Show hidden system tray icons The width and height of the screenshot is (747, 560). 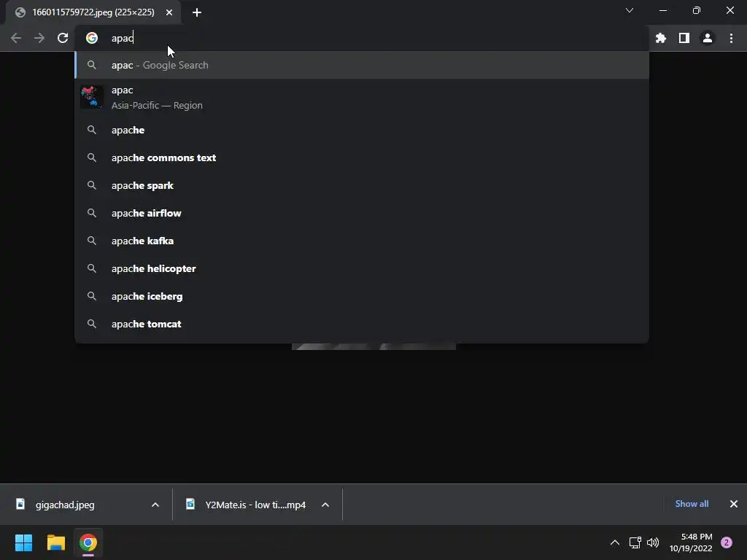[615, 542]
